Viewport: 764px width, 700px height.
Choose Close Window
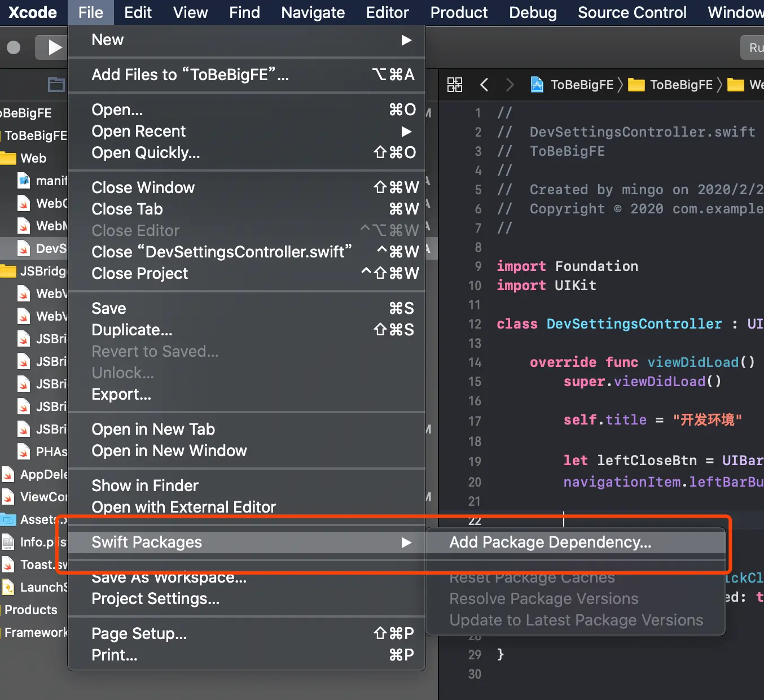coord(247,188)
